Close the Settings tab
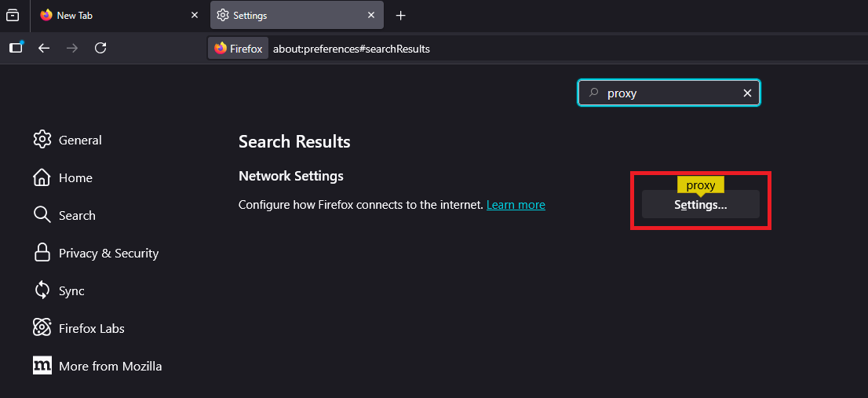The width and height of the screenshot is (868, 398). pyautogui.click(x=370, y=16)
